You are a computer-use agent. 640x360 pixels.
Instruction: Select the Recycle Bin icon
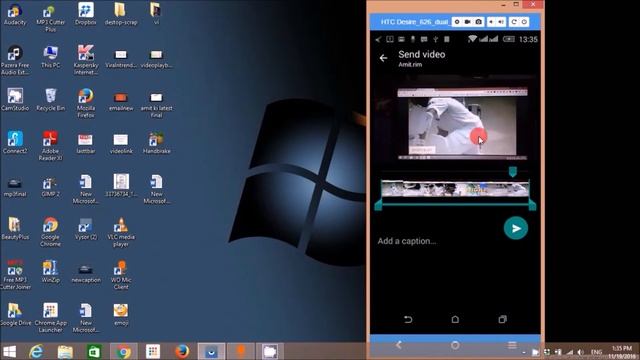50,100
